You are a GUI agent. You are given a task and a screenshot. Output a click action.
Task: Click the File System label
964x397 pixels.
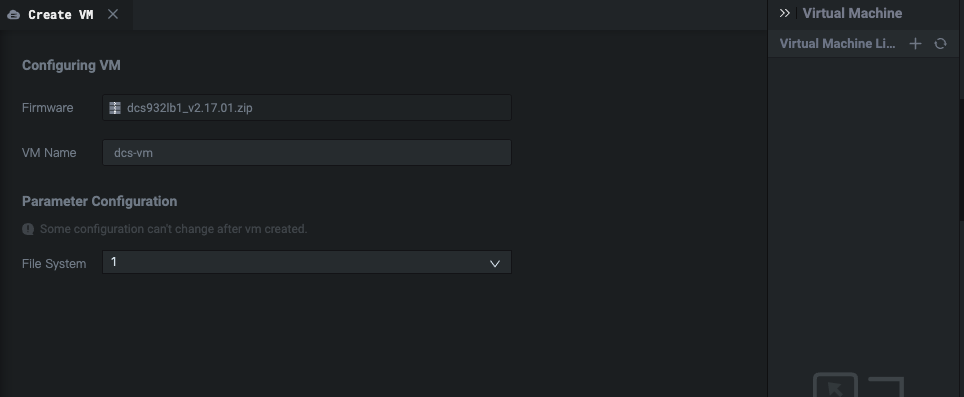[54, 264]
